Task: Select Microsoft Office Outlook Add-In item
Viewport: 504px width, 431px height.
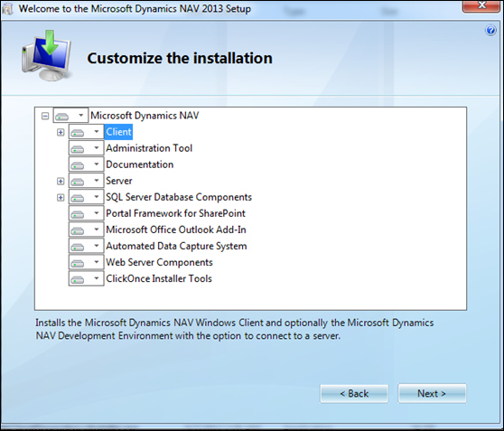Action: tap(176, 230)
